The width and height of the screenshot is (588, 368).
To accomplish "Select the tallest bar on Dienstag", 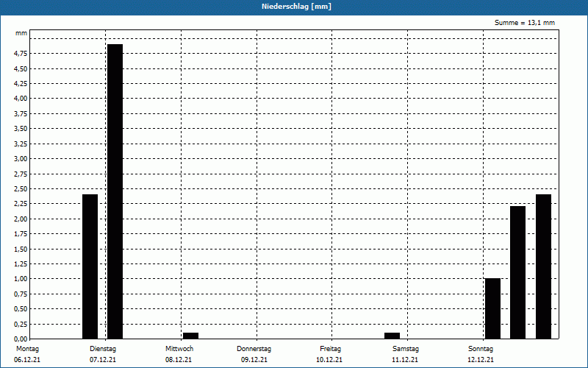I will (x=115, y=191).
